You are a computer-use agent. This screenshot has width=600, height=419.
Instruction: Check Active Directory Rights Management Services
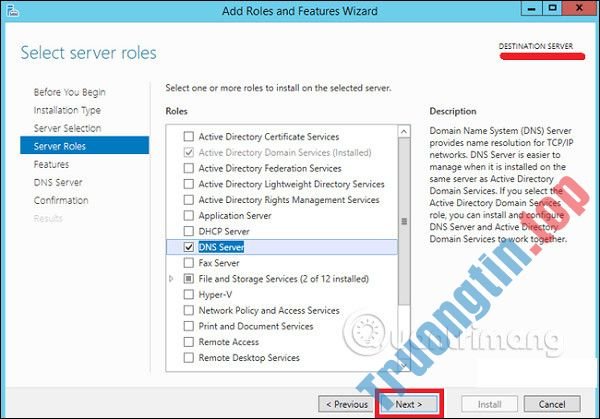pyautogui.click(x=189, y=200)
